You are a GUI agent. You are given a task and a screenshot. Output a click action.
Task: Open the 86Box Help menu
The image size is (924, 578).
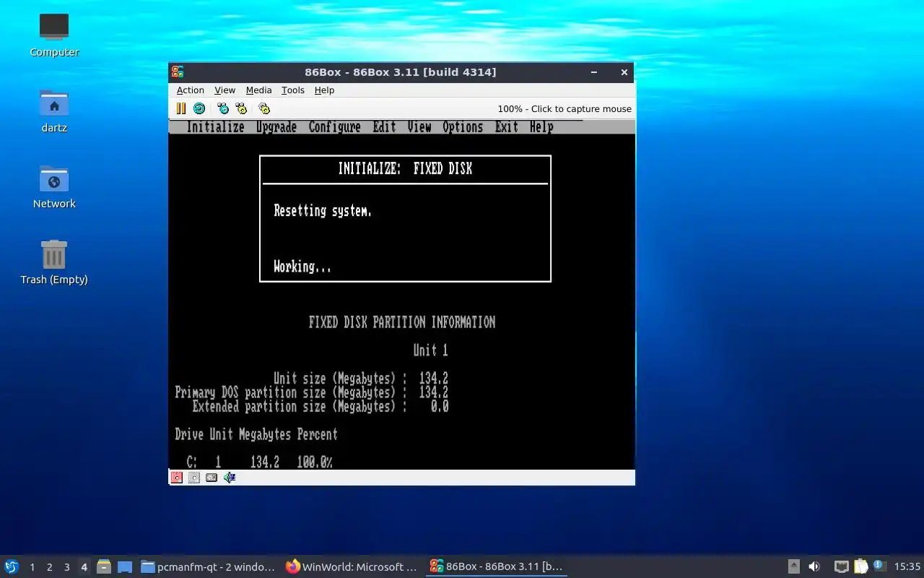click(x=324, y=90)
